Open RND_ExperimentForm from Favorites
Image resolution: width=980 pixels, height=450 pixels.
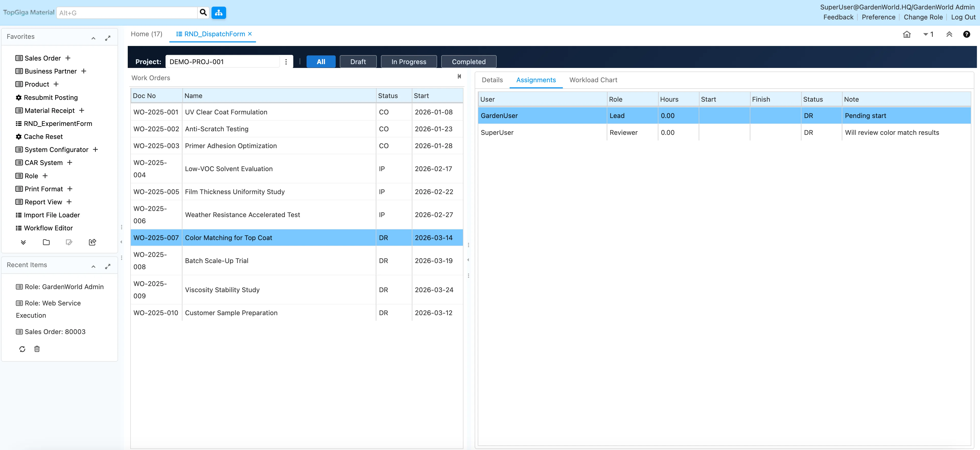click(58, 124)
